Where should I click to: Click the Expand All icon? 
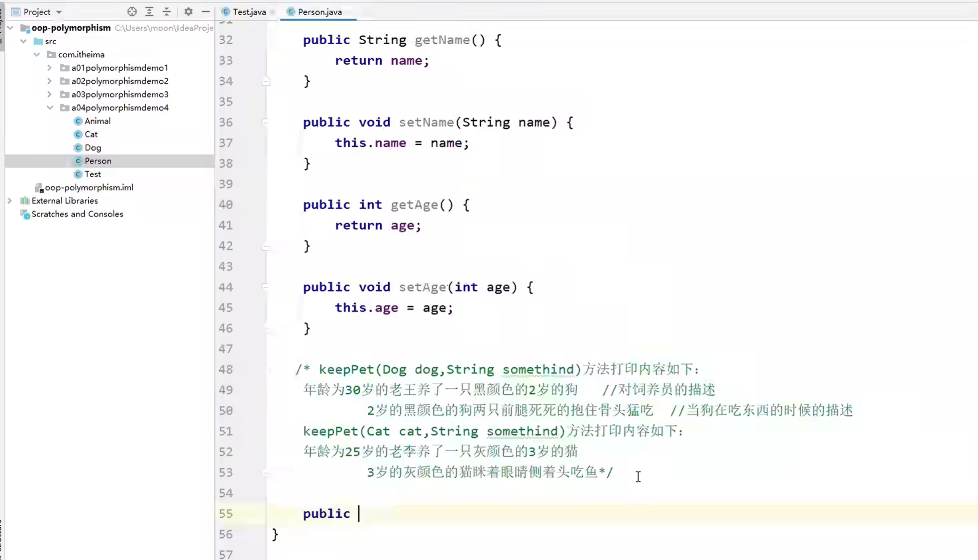point(149,12)
